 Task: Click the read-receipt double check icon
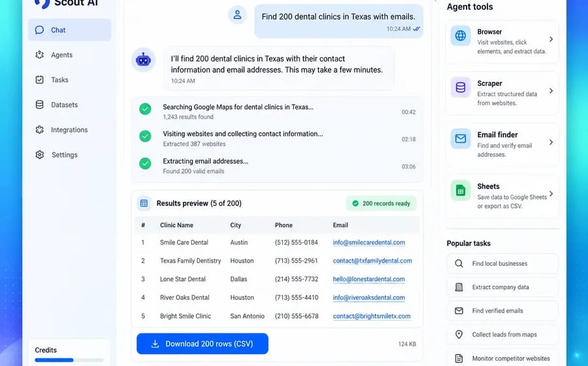coord(416,29)
